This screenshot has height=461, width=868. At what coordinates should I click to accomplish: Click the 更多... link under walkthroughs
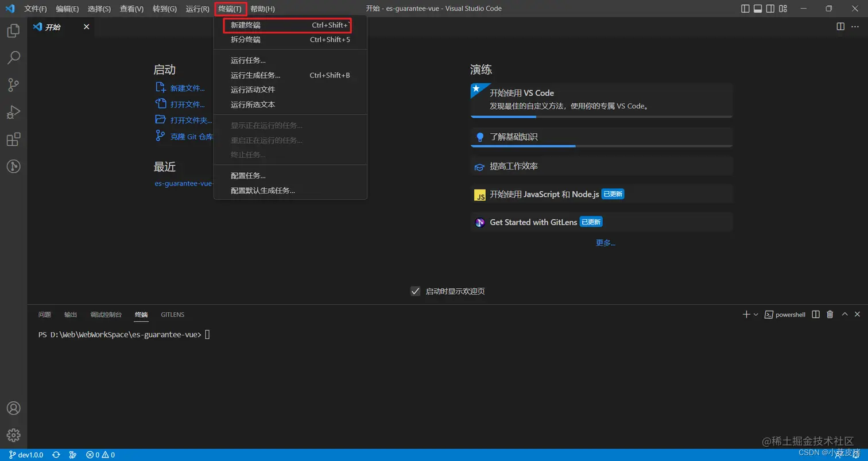tap(606, 243)
